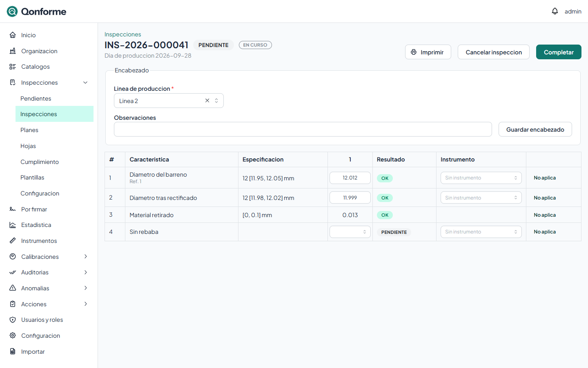Click the Por firmar signature icon
Image resolution: width=588 pixels, height=368 pixels.
tap(13, 209)
